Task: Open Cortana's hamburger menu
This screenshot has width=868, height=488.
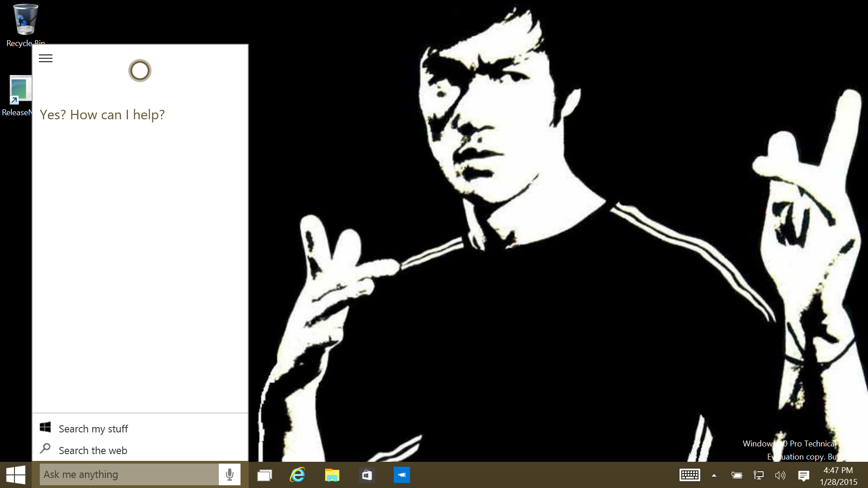Action: point(46,58)
